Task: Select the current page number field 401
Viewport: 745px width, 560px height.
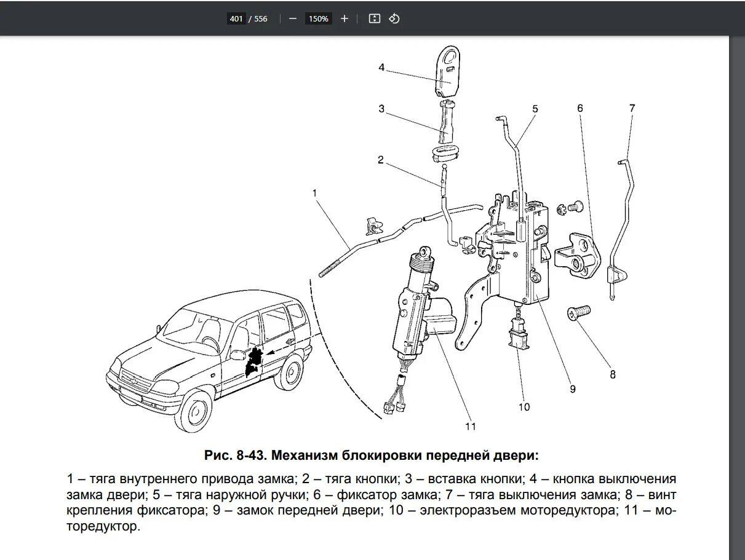Action: click(236, 18)
